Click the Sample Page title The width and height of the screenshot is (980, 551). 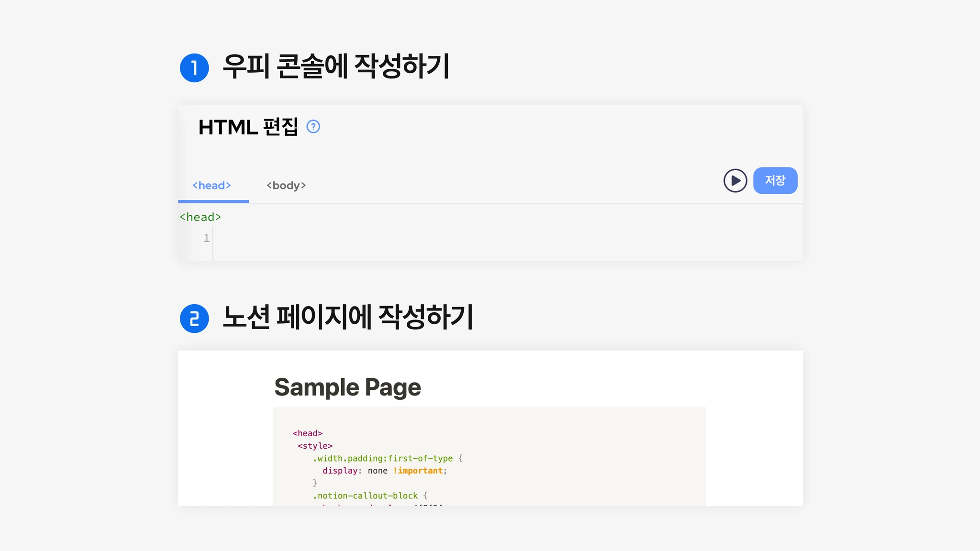[x=347, y=387]
